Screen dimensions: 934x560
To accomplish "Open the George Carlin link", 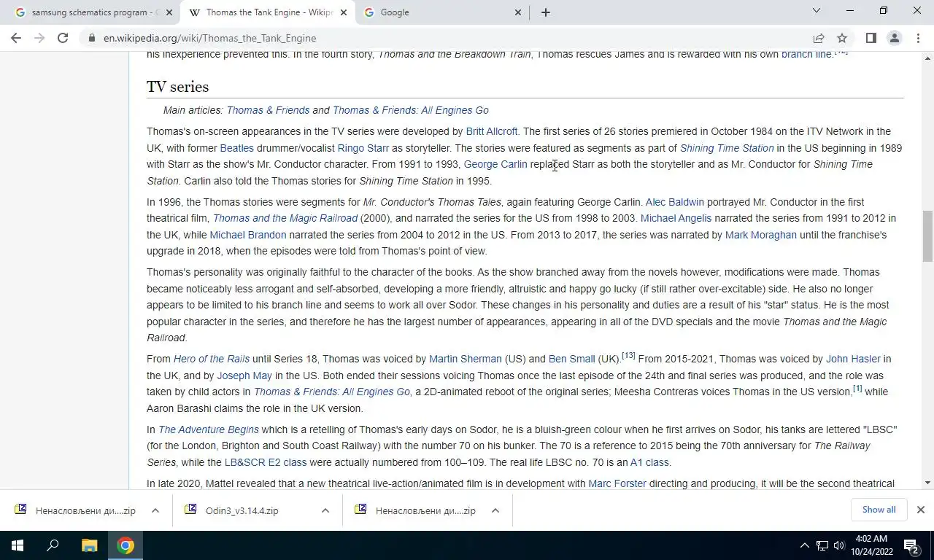I will (x=495, y=164).
